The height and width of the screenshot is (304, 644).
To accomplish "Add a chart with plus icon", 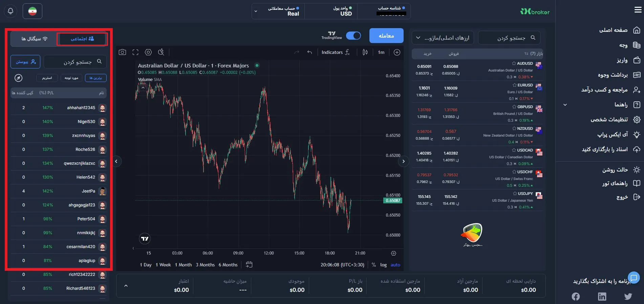I will 397,52.
